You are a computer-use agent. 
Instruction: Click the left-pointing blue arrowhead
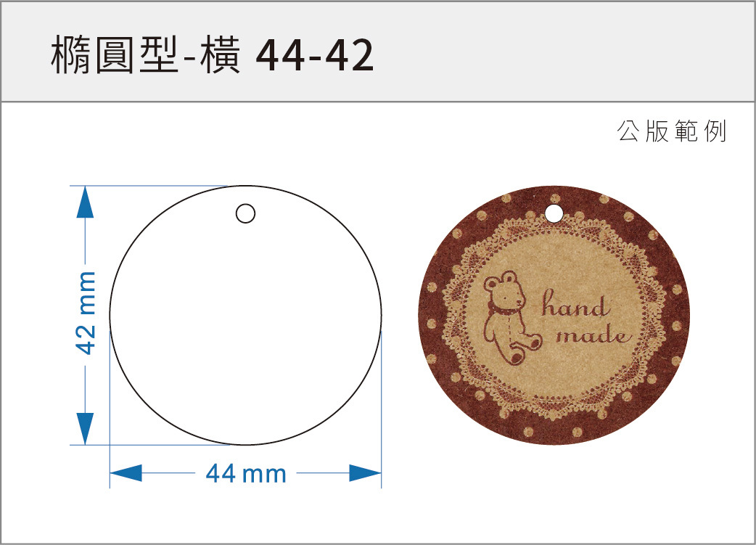[x=126, y=472]
